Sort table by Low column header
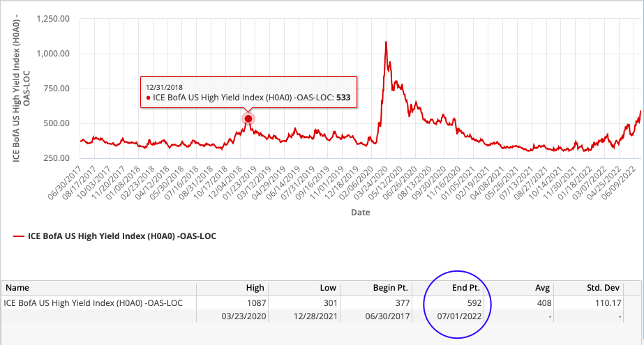The height and width of the screenshot is (345, 644). [x=304, y=288]
